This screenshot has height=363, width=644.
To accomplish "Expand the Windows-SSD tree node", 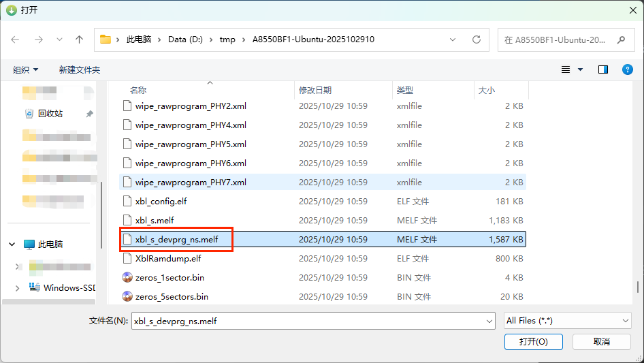I will 17,287.
